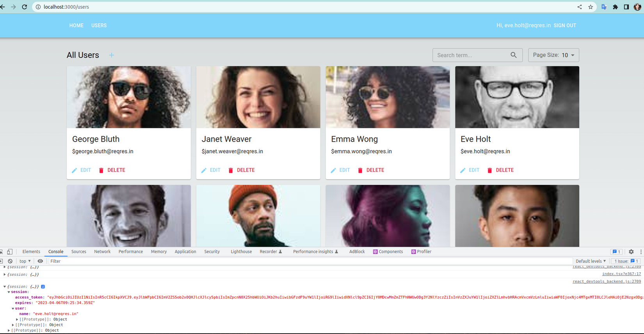Click DELETE on Eve Holt's card
The height and width of the screenshot is (334, 644).
[501, 170]
